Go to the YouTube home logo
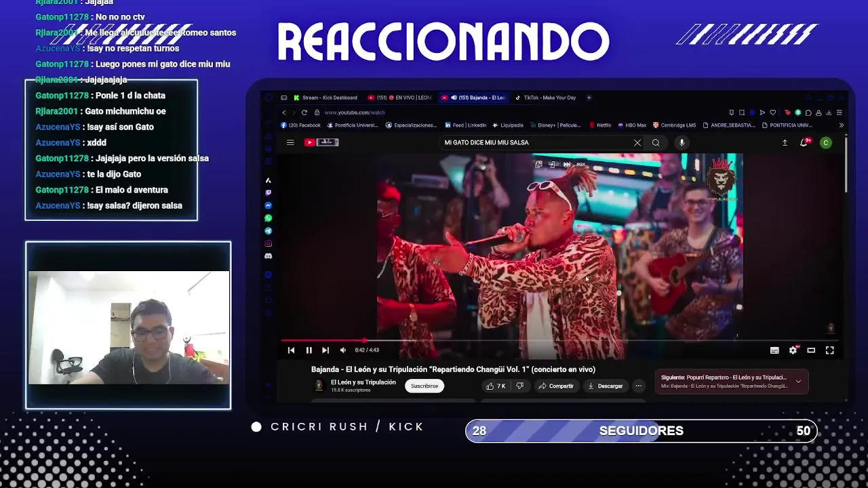 [321, 142]
